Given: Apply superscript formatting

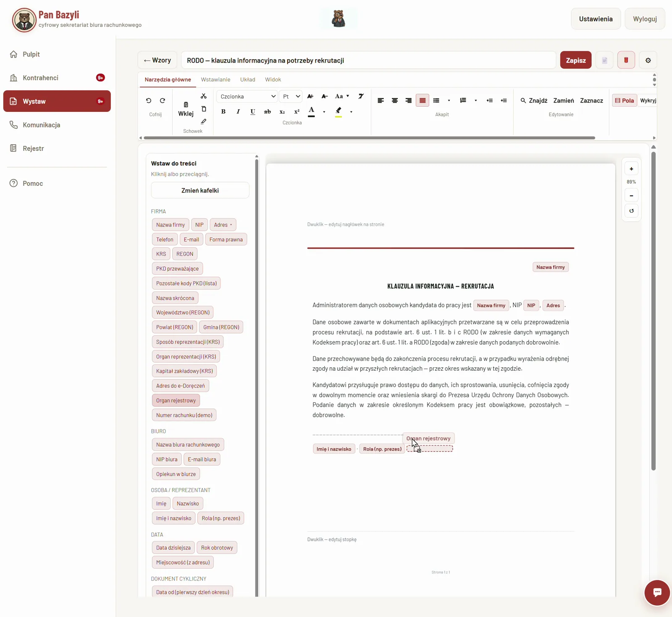Looking at the screenshot, I should [x=297, y=111].
